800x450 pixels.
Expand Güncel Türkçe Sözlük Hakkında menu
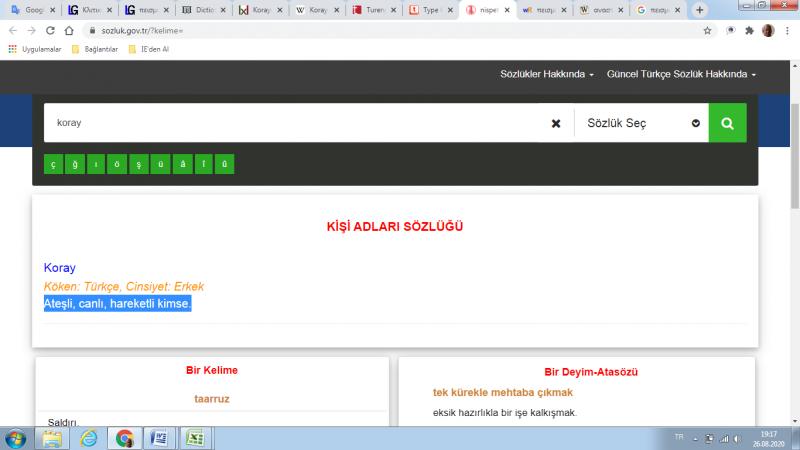[681, 74]
